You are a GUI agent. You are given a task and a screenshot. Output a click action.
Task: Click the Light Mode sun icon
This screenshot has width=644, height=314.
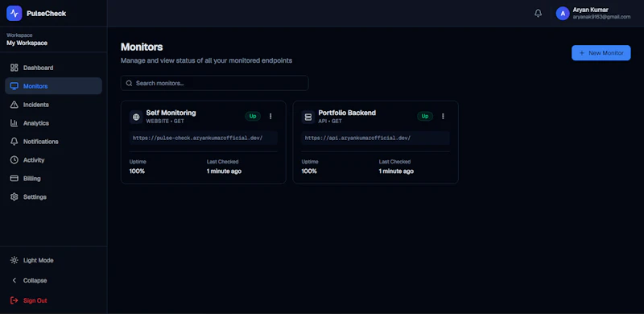coord(14,260)
